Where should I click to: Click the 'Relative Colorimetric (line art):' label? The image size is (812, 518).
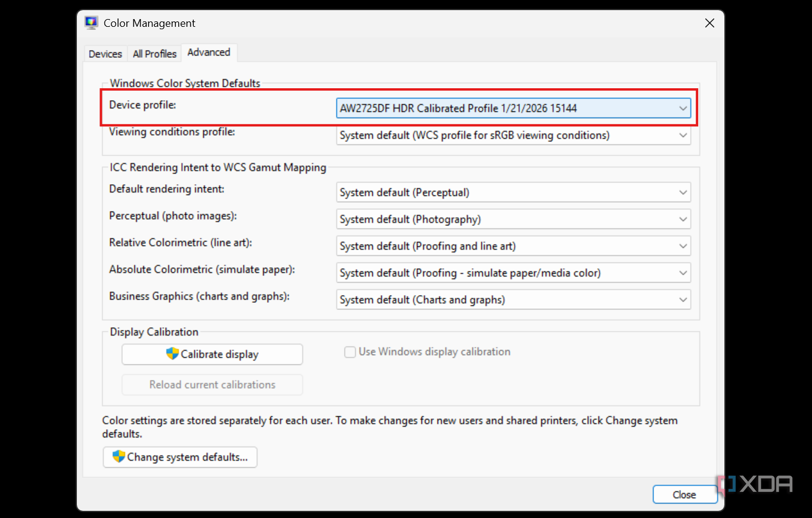point(181,243)
